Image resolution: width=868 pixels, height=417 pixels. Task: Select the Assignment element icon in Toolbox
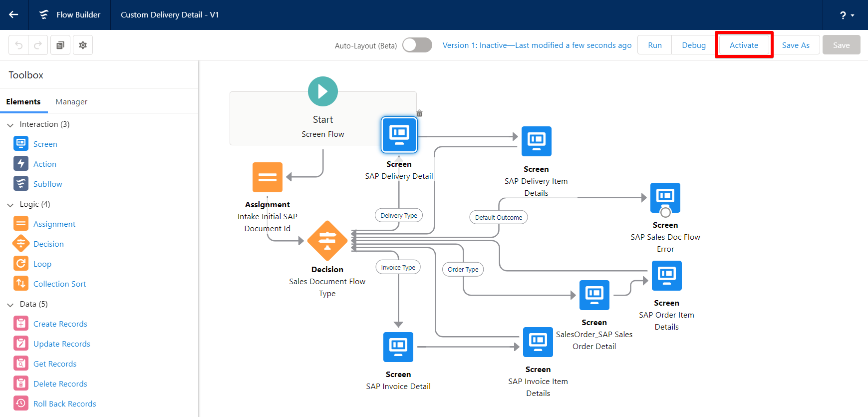(x=21, y=223)
